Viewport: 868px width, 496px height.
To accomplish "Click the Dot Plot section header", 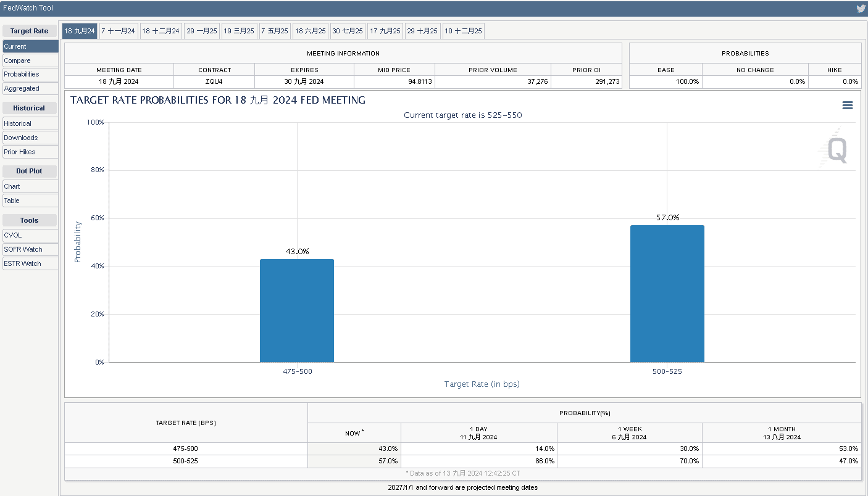I will 29,171.
